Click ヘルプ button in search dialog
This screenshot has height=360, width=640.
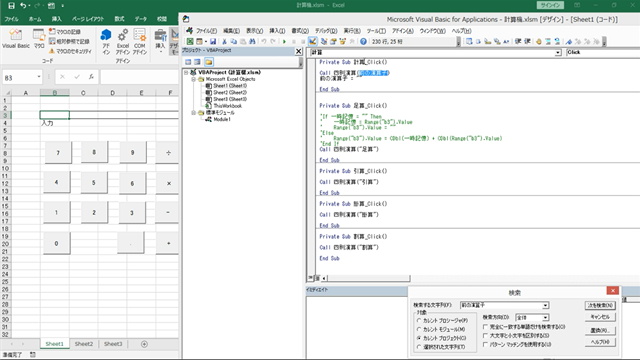click(600, 342)
